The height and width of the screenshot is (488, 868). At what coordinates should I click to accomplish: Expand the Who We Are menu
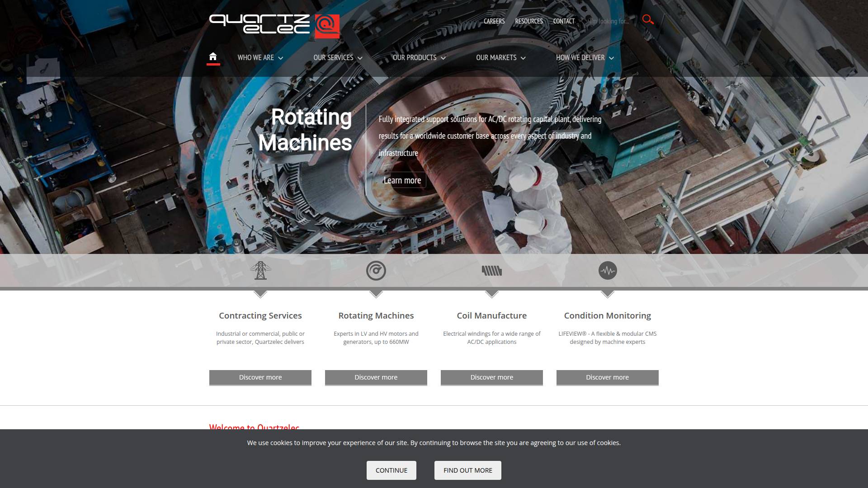pos(260,58)
